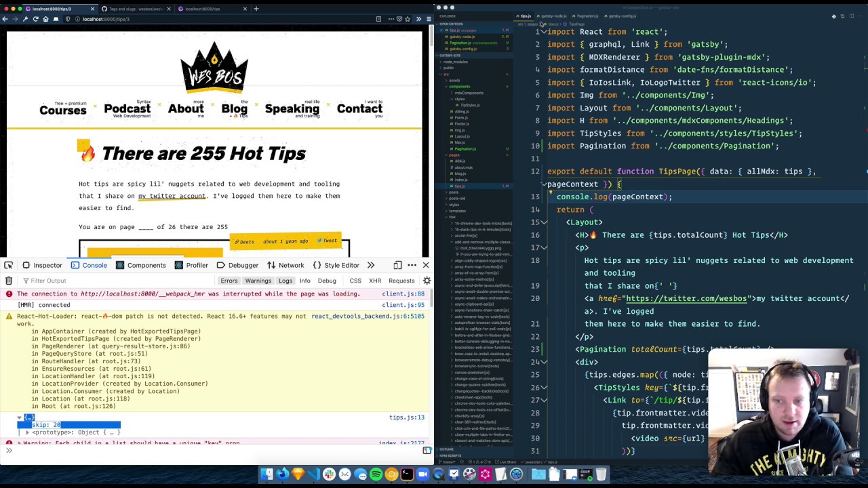
Task: Open the React Components devtools tab
Action: click(141, 265)
